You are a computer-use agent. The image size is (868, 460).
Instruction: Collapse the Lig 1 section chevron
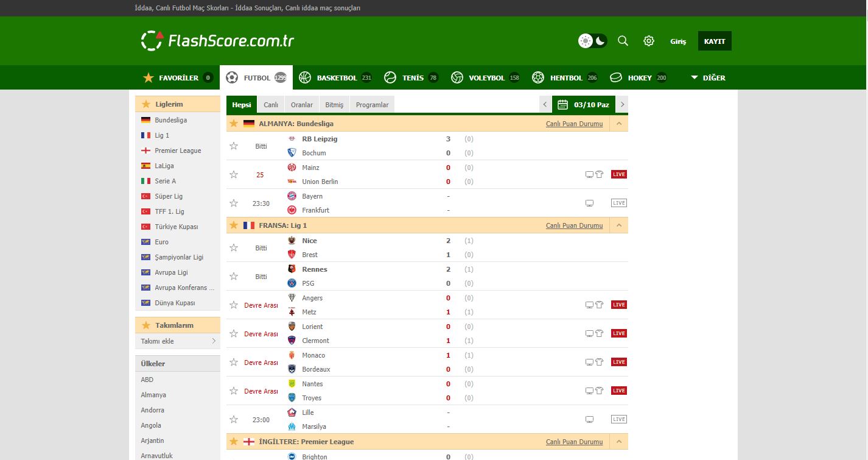pyautogui.click(x=619, y=225)
